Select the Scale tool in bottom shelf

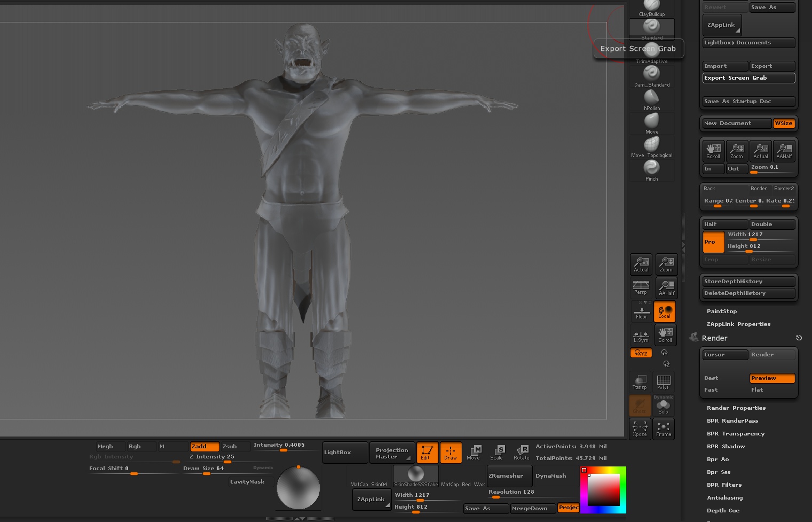point(497,452)
